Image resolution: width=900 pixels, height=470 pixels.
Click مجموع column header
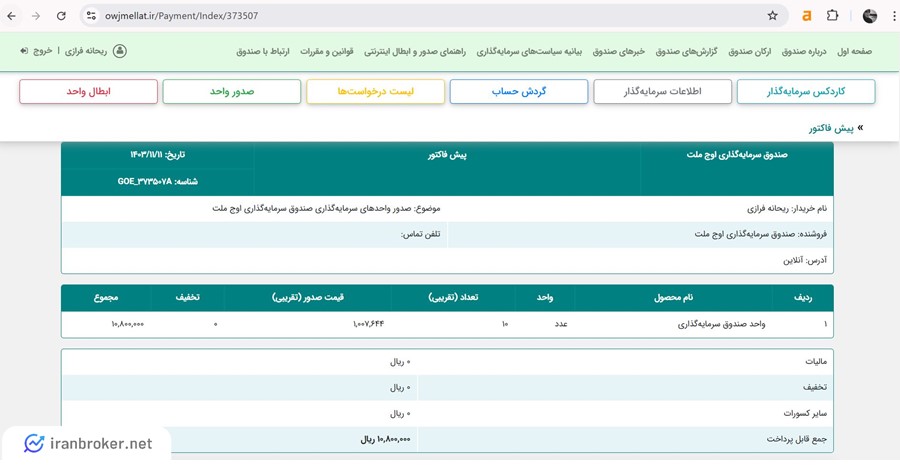106,298
